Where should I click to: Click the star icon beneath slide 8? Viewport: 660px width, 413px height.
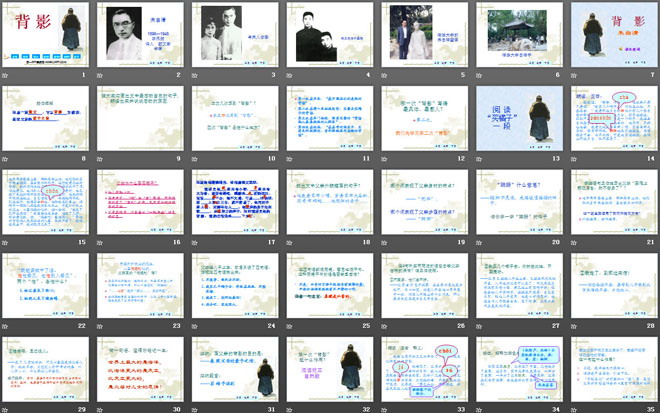point(7,158)
